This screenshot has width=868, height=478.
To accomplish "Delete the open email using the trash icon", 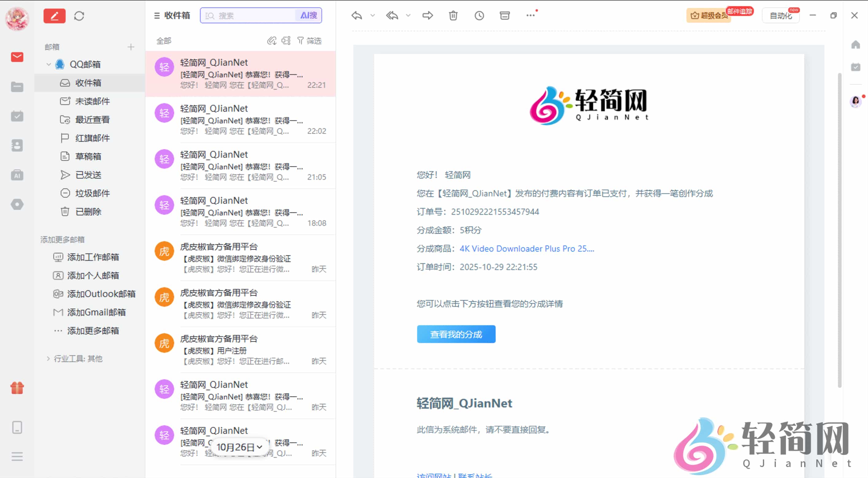I will 453,16.
